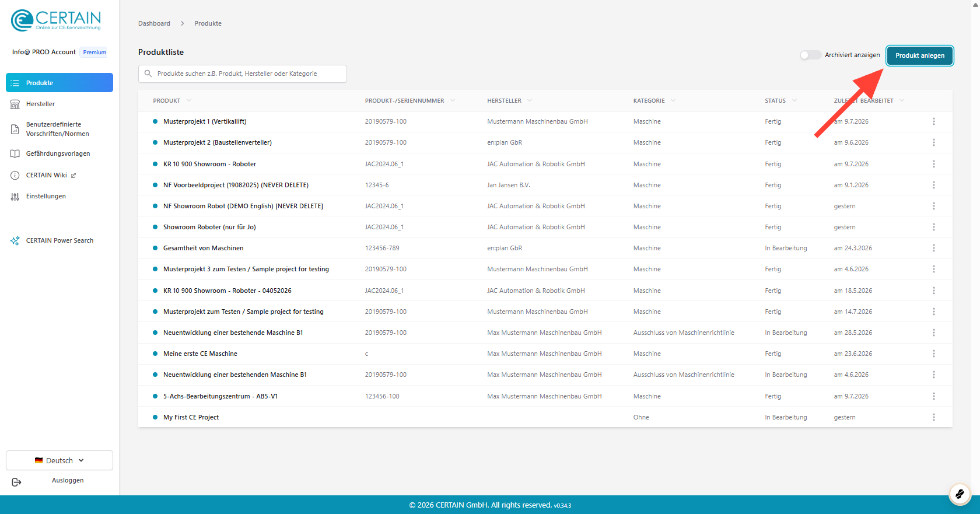Viewport: 980px width, 514px height.
Task: Click the page scrollbar up arrow
Action: point(975,4)
